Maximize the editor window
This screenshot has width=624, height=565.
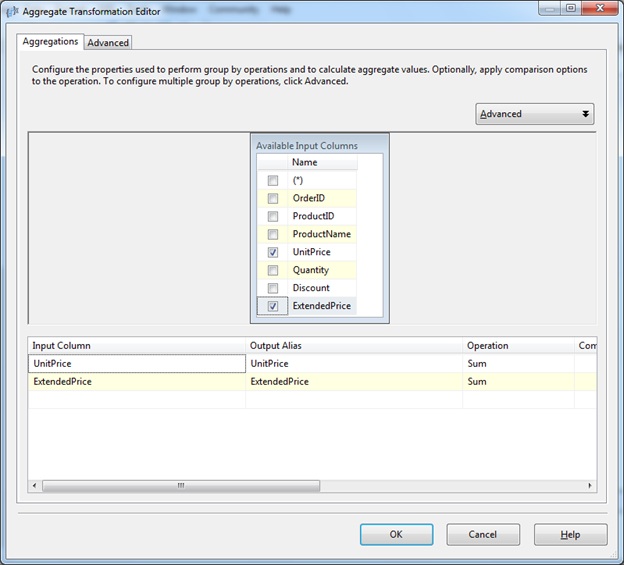point(571,8)
